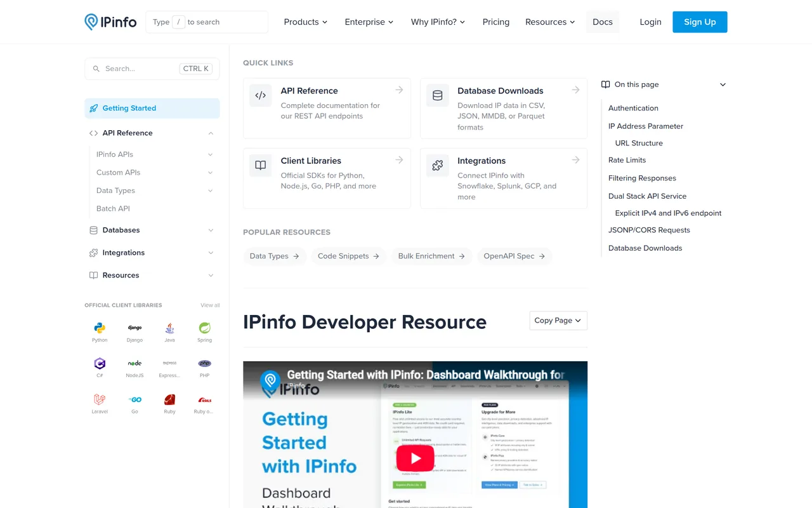Jump to URL Structure section
Screen dimensions: 812x508
(639, 143)
